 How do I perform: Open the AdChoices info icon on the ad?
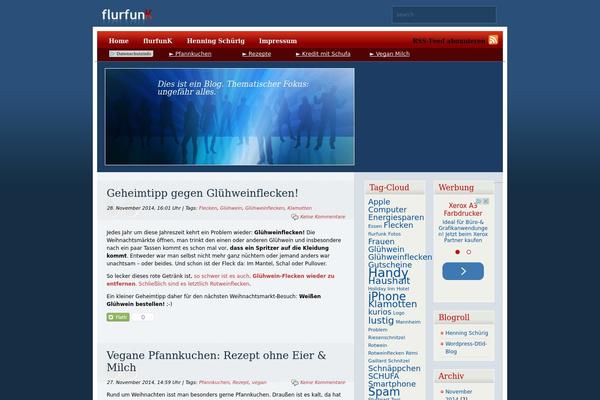tap(478, 201)
